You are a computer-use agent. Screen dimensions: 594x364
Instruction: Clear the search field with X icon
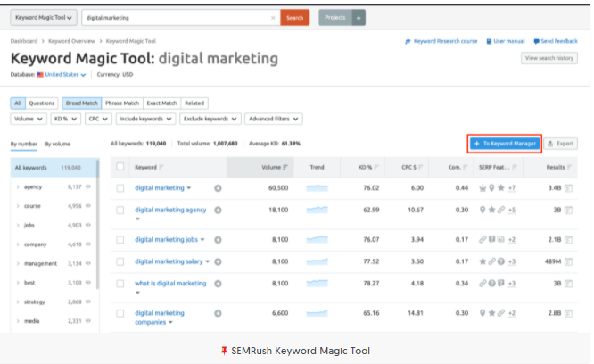tap(273, 18)
